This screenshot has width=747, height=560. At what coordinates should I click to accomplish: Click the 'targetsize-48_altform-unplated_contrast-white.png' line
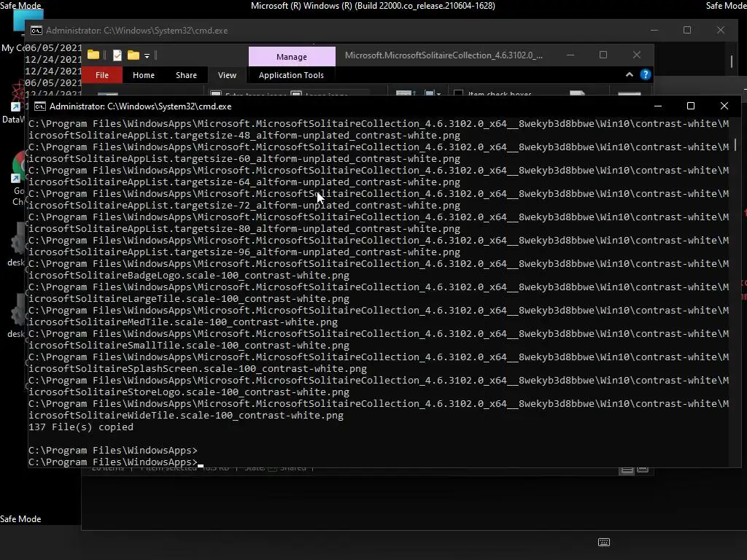coord(244,135)
